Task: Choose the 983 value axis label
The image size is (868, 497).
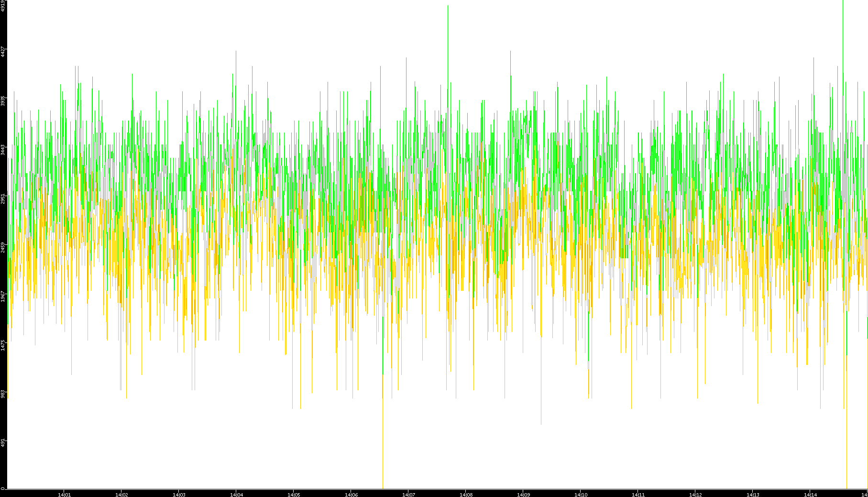Action: tap(3, 394)
